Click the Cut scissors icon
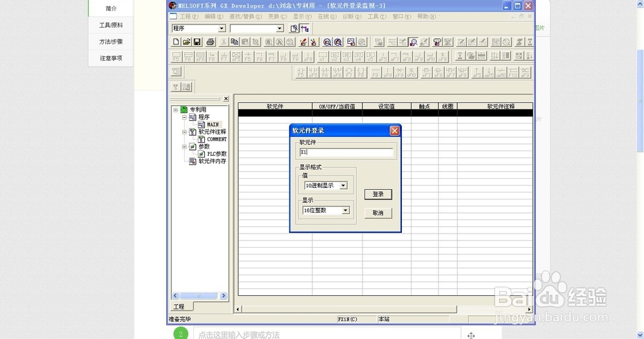Image resolution: width=644 pixels, height=339 pixels. point(224,42)
